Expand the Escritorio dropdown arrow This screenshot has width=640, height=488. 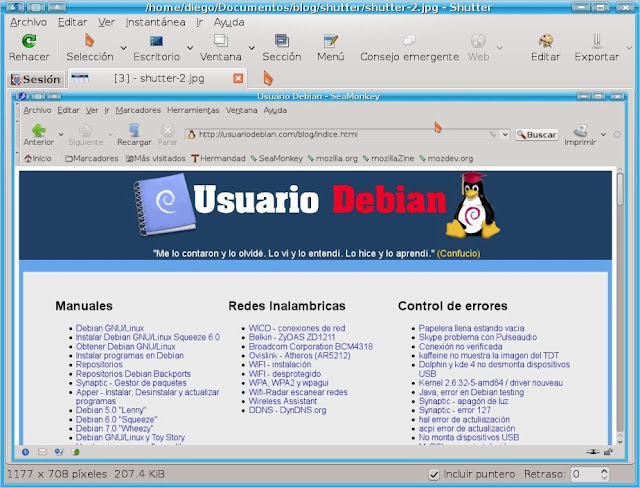click(x=190, y=48)
